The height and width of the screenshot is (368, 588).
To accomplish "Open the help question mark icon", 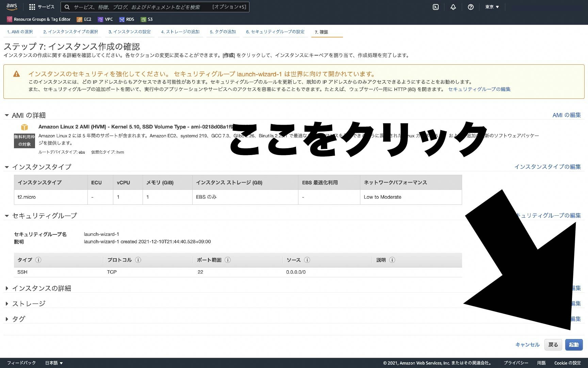I will tap(471, 7).
